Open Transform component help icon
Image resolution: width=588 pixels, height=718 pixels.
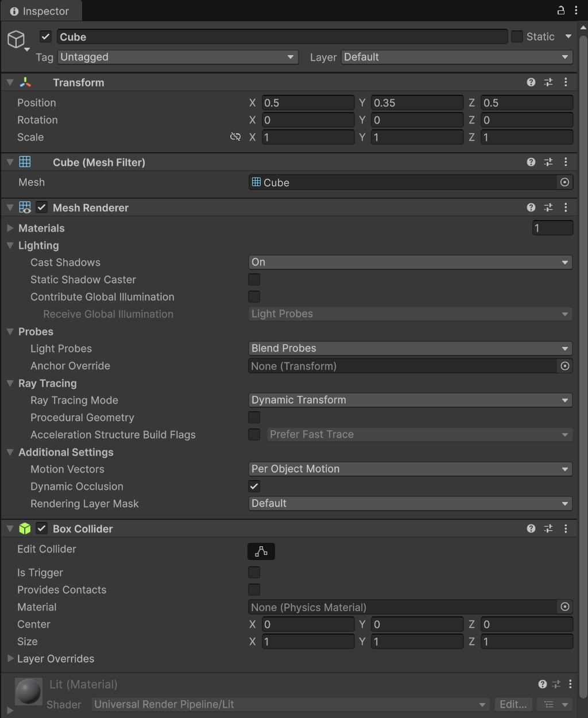pyautogui.click(x=531, y=82)
